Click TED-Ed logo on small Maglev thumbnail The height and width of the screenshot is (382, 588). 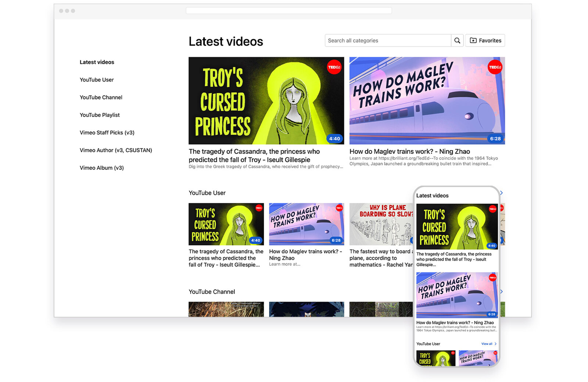click(339, 208)
